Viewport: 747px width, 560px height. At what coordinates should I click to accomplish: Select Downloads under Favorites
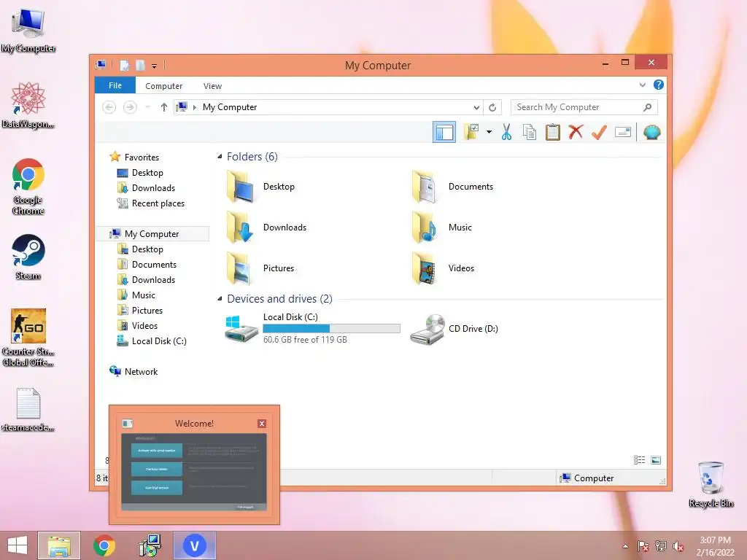(x=153, y=187)
